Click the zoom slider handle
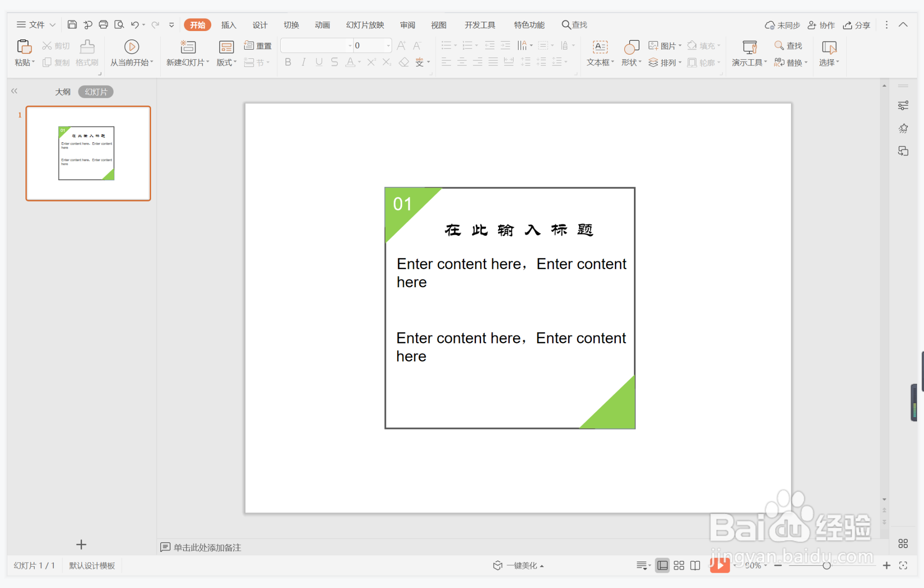 826,565
